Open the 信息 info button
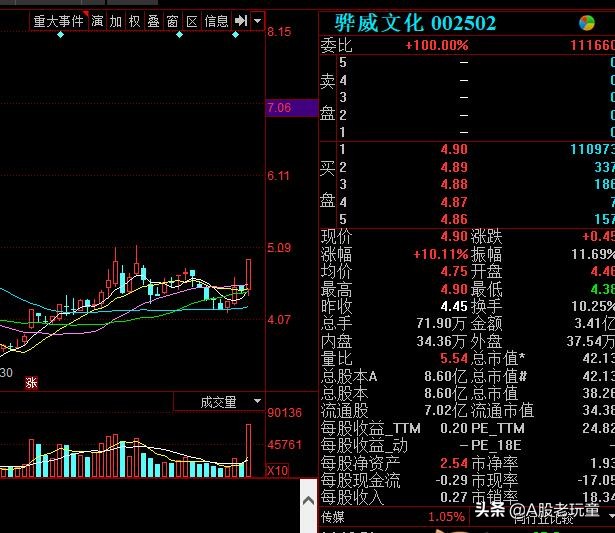 [217, 21]
